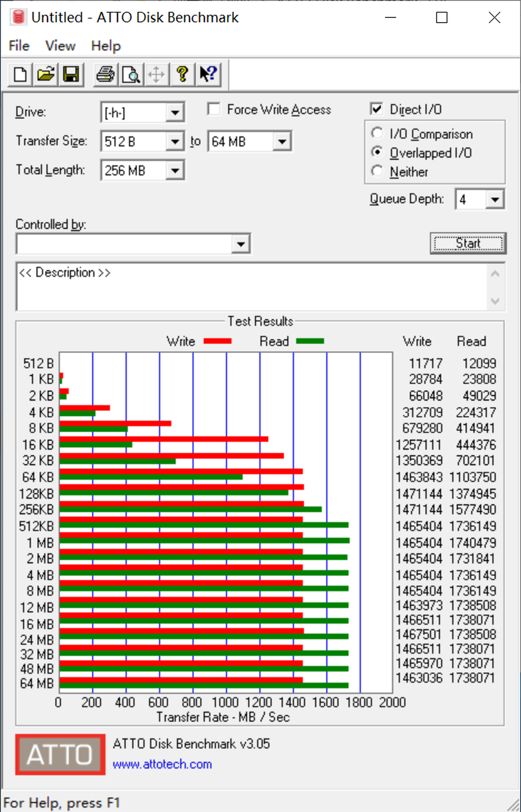This screenshot has height=812, width=521.
Task: Activate the context help arrow icon
Action: click(x=208, y=75)
